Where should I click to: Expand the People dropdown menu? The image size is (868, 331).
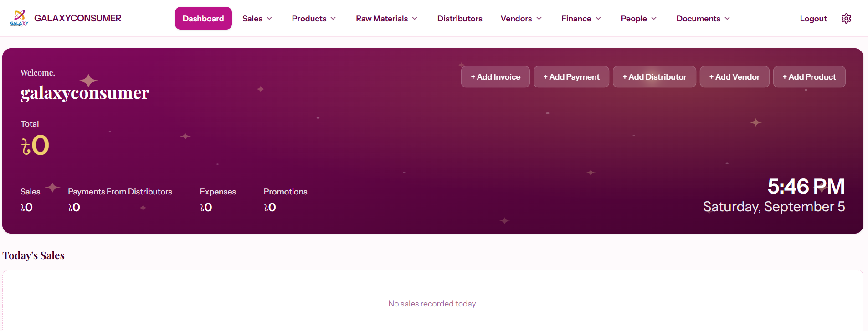[x=638, y=19]
